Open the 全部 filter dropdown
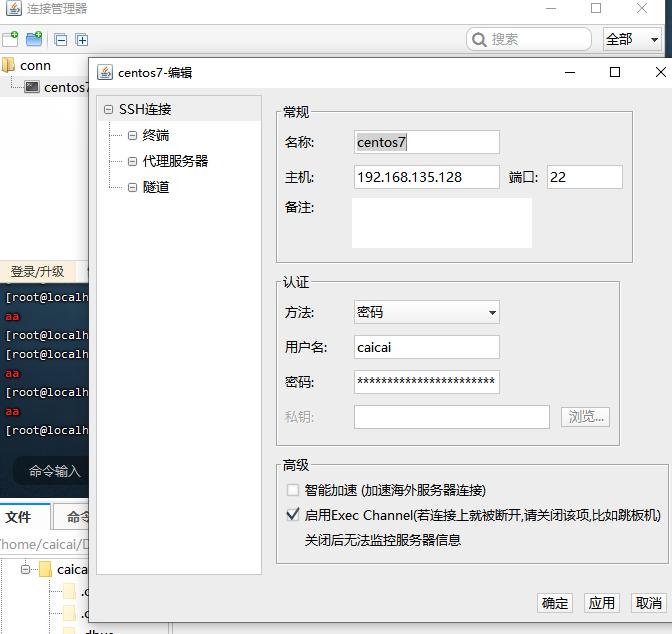 click(632, 39)
